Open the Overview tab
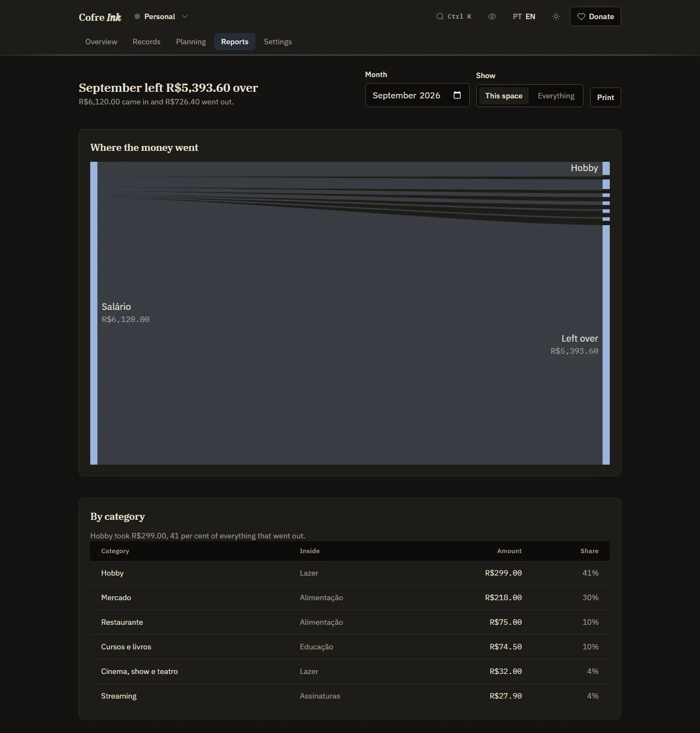 (101, 42)
